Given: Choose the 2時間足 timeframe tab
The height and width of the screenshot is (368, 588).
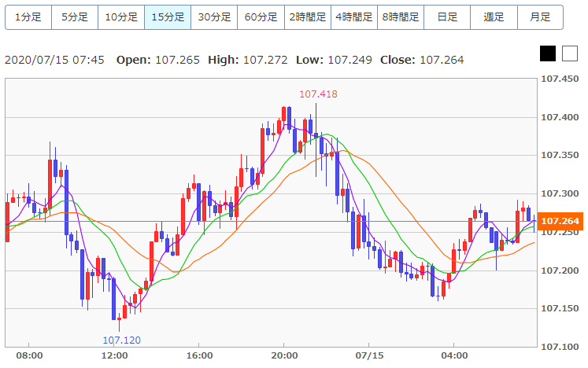Looking at the screenshot, I should click(308, 17).
